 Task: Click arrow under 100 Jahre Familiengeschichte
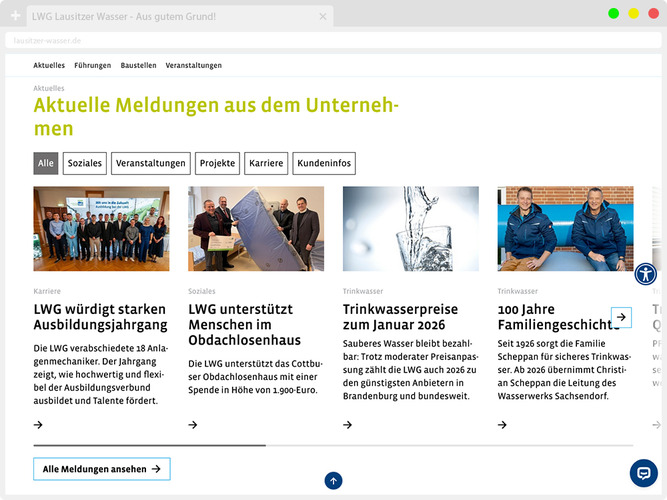(x=503, y=425)
